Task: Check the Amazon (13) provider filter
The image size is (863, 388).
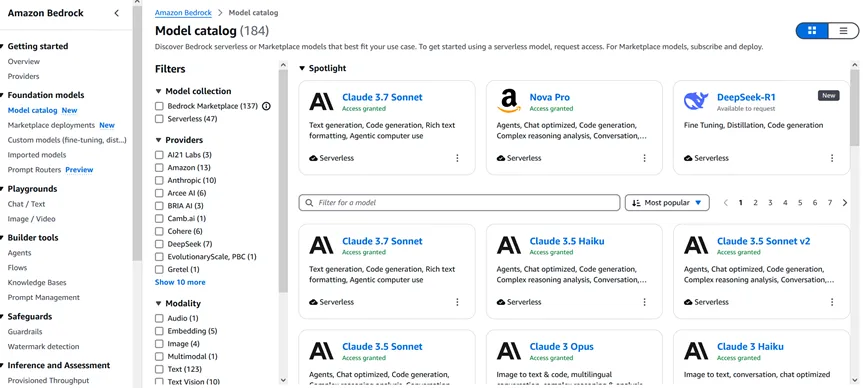Action: [159, 168]
